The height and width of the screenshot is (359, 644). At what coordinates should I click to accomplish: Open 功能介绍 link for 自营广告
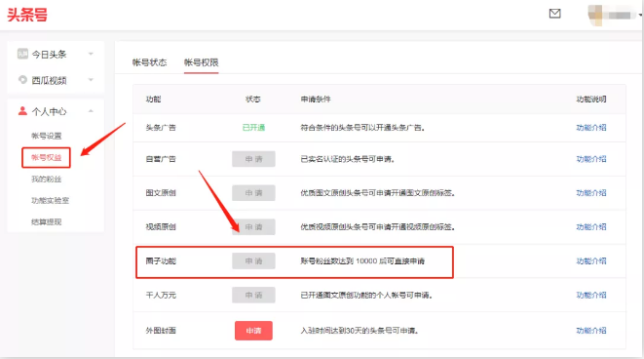(x=591, y=159)
